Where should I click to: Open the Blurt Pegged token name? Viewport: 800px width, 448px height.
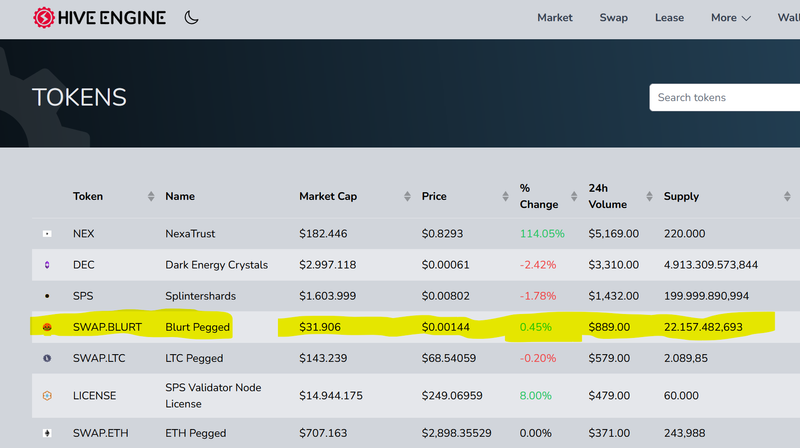pyautogui.click(x=197, y=327)
